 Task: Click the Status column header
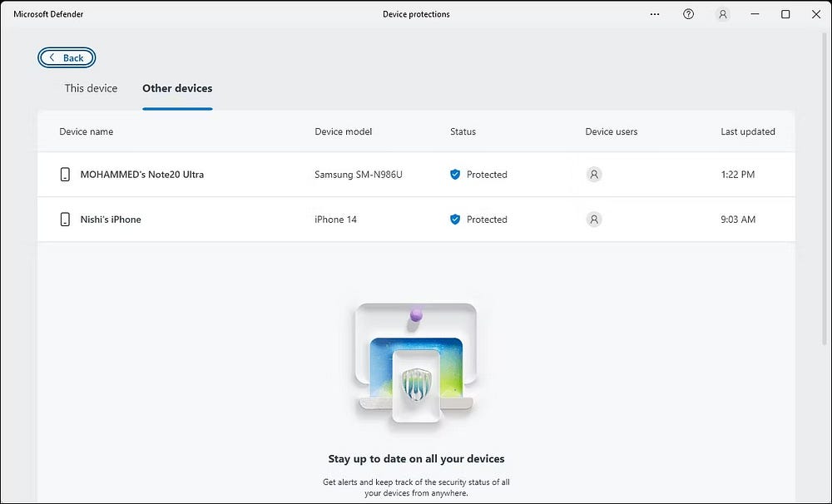462,131
